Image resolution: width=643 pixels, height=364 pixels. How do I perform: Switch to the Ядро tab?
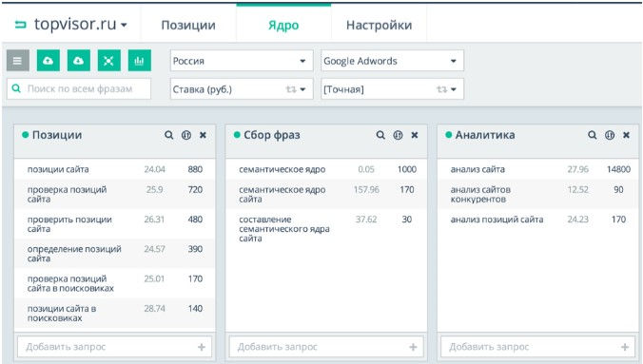click(283, 25)
